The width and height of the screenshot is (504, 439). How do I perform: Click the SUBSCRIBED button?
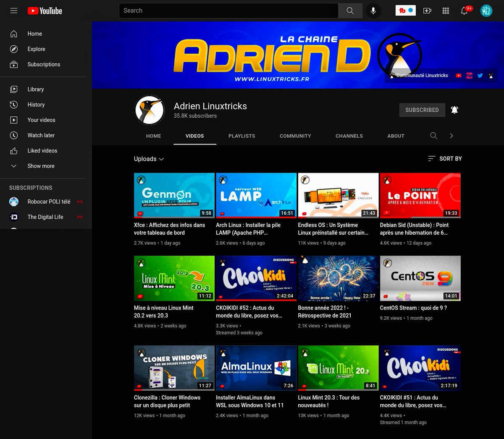pos(422,110)
